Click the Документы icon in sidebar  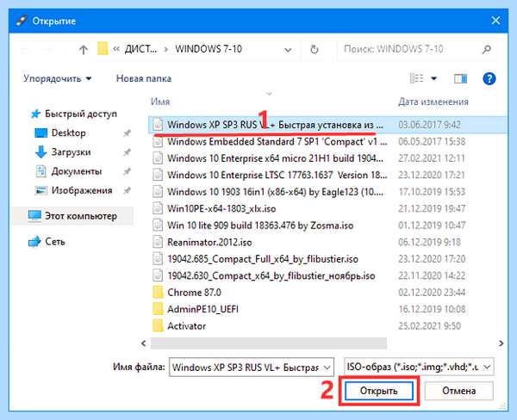coord(40,171)
